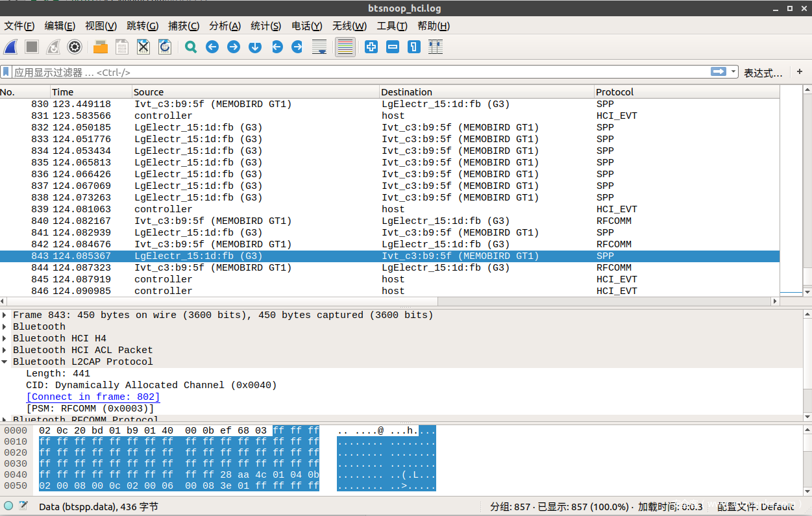This screenshot has height=516, width=812.
Task: Reload the capture file
Action: coord(165,47)
